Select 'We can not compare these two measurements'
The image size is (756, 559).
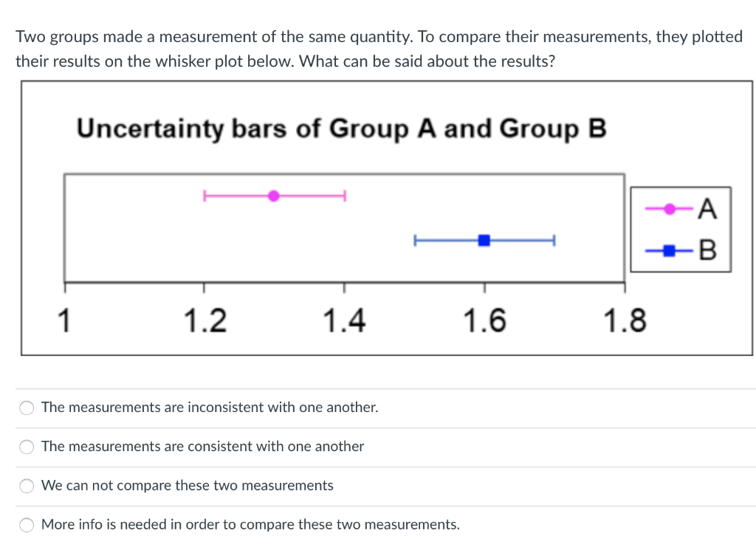27,486
